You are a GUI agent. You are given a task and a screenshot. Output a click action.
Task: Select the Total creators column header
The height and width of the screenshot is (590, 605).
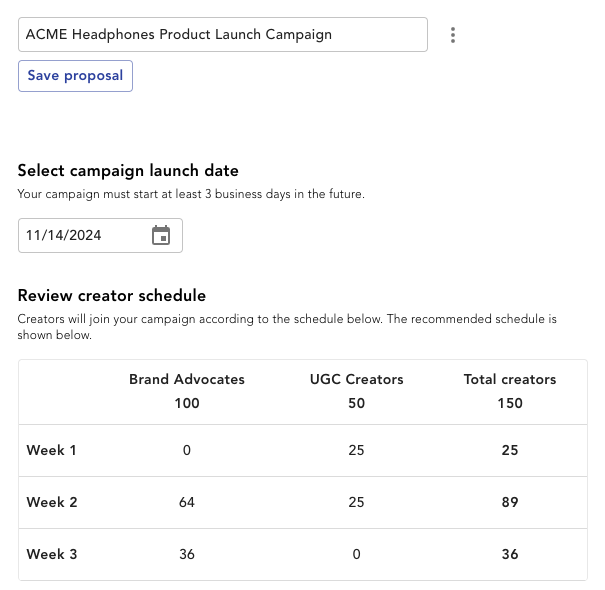click(x=510, y=379)
